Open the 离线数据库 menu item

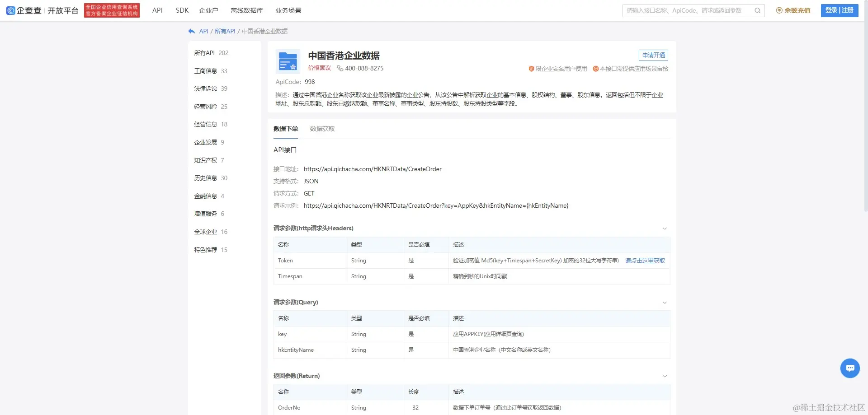[247, 10]
